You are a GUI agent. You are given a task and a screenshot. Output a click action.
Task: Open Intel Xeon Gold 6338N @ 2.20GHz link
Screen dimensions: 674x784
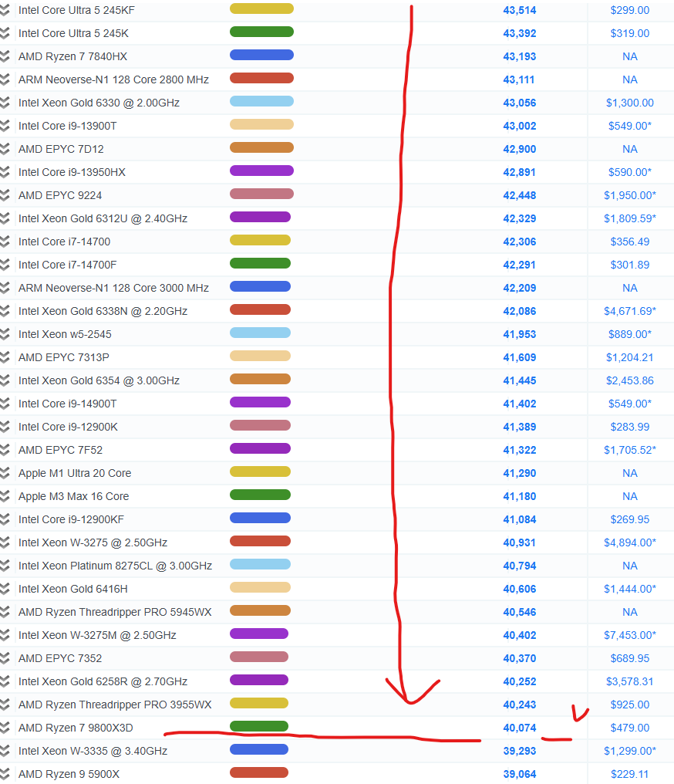click(103, 312)
